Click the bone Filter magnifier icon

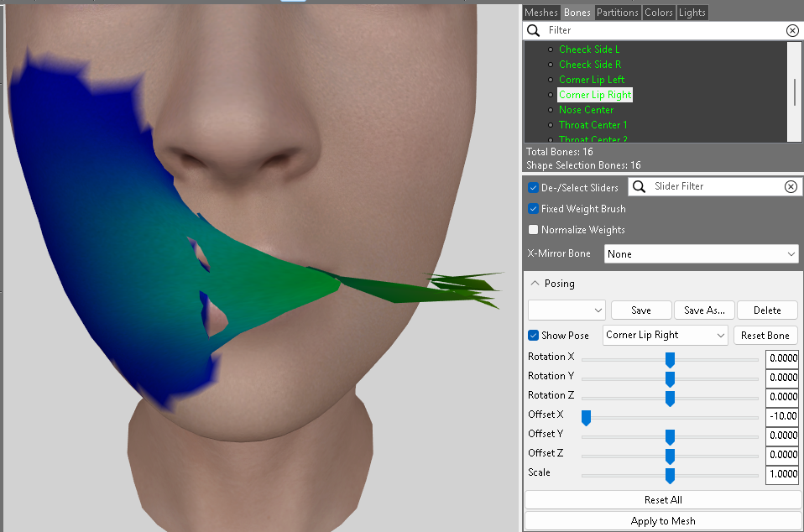[x=533, y=31]
